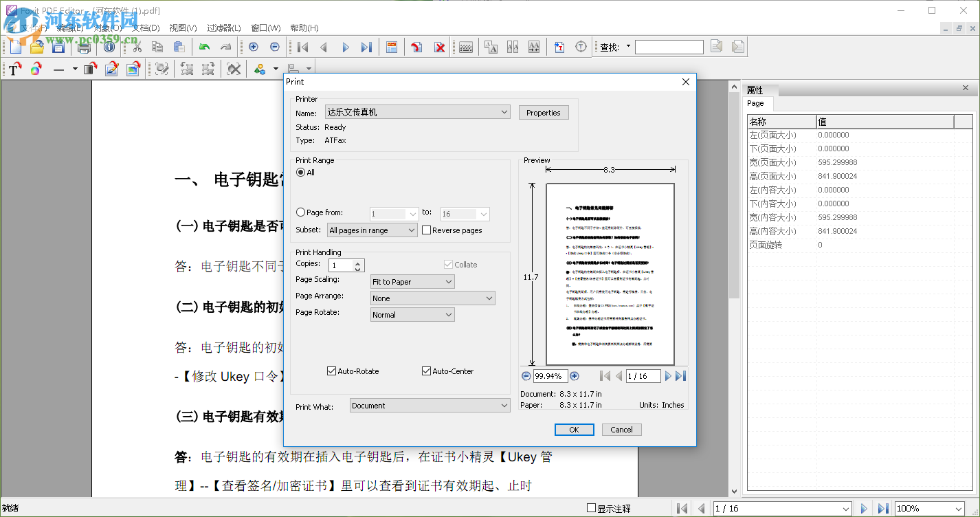
Task: Click the Undo arrow icon
Action: click(x=204, y=47)
